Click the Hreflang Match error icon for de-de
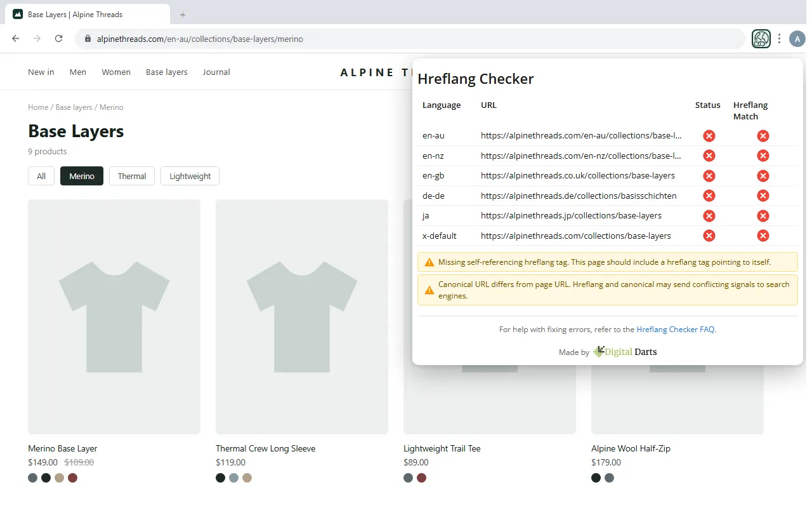Screen dimensions: 812x508 pos(763,196)
